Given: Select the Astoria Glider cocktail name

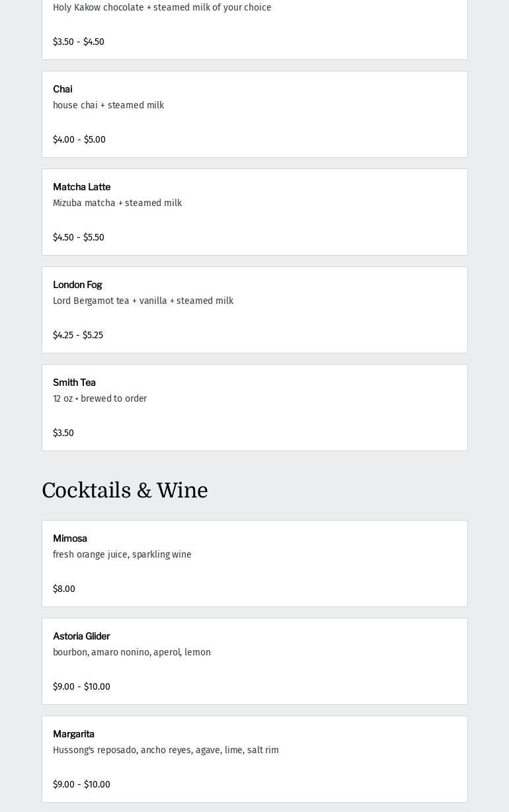Looking at the screenshot, I should [81, 636].
